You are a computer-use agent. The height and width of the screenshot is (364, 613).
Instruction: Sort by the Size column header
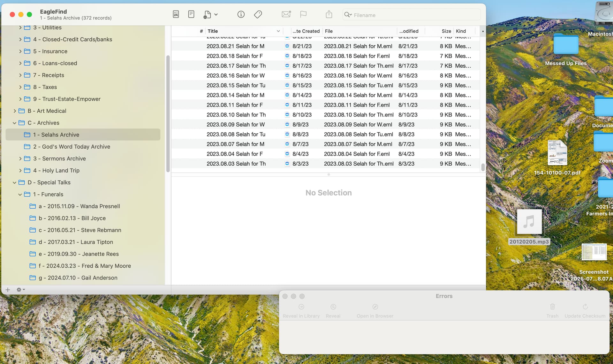tap(446, 31)
